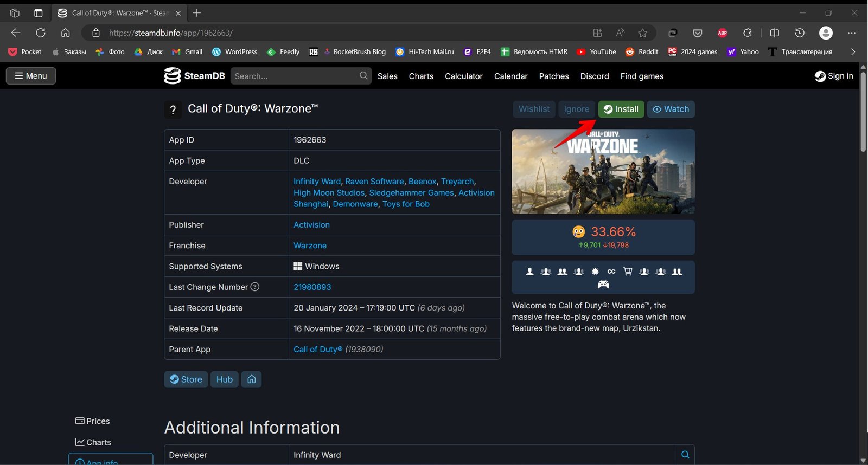Click the search magnifier in SteamDB header
Viewport: 868px width, 465px height.
coord(363,76)
